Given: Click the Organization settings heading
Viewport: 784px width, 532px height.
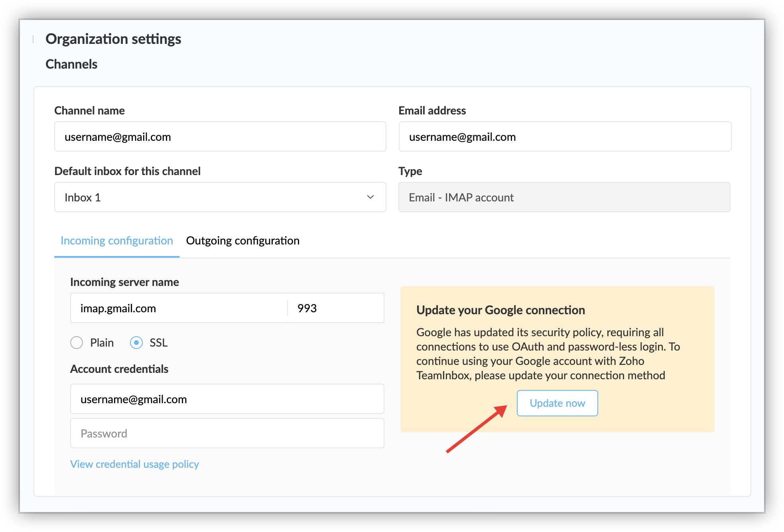Looking at the screenshot, I should coord(113,39).
